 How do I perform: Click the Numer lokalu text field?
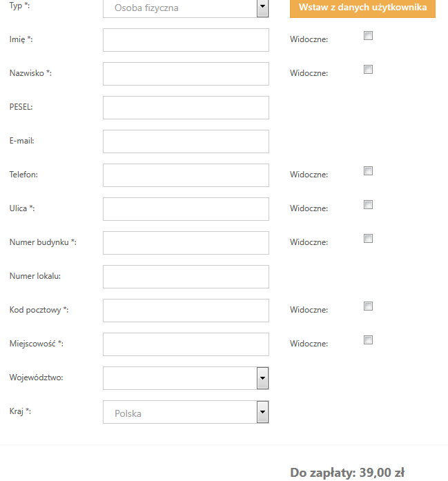pos(186,277)
